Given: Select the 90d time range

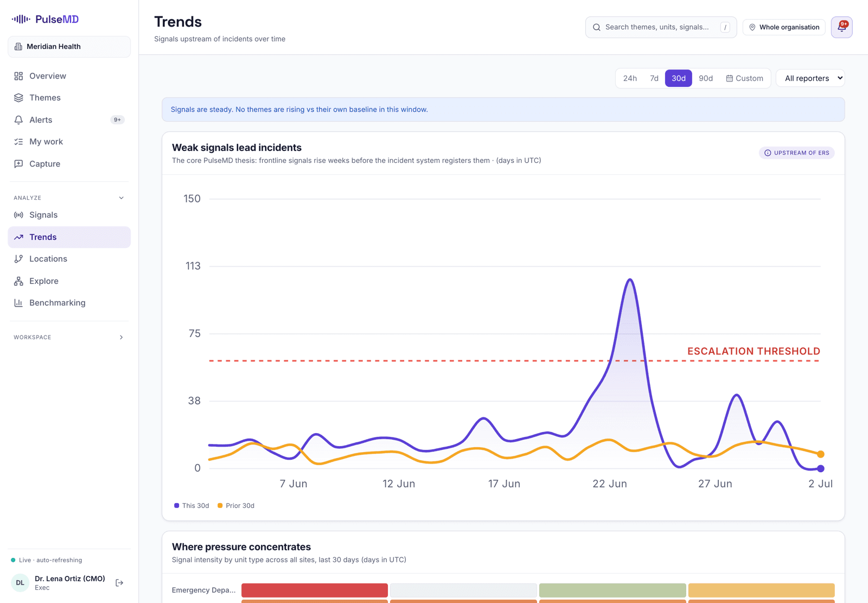Looking at the screenshot, I should 706,78.
